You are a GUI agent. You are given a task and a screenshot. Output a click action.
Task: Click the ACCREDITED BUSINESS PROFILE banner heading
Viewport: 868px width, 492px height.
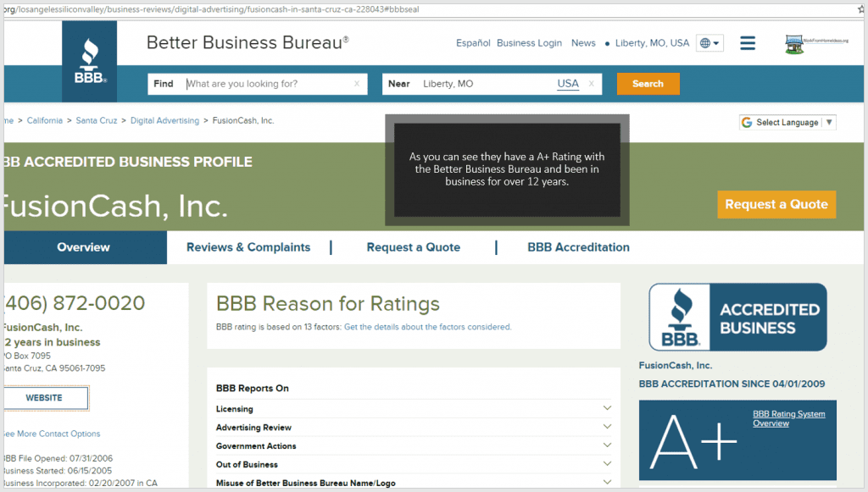[x=128, y=162]
